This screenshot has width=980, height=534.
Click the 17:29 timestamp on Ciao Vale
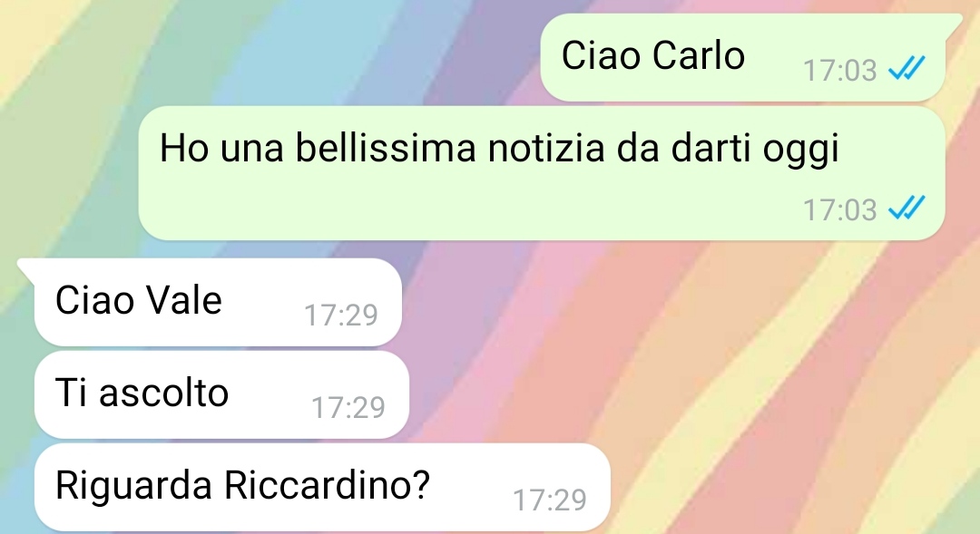(340, 315)
